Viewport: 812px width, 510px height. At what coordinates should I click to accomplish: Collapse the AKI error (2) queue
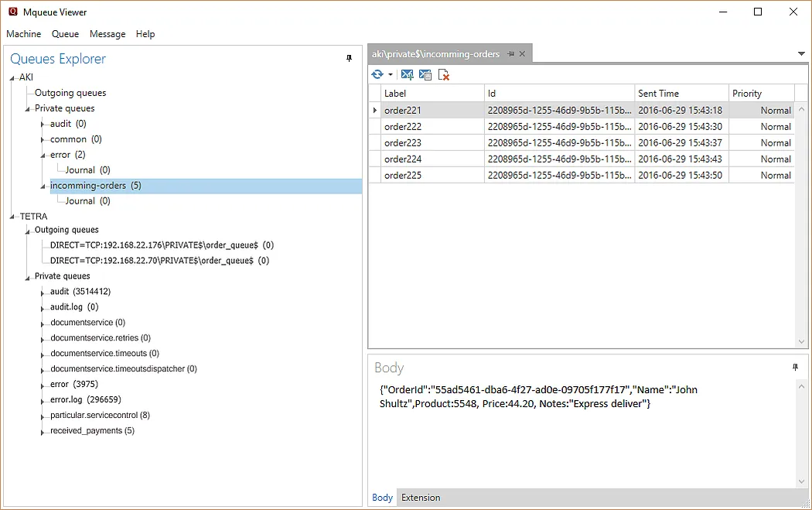[43, 156]
